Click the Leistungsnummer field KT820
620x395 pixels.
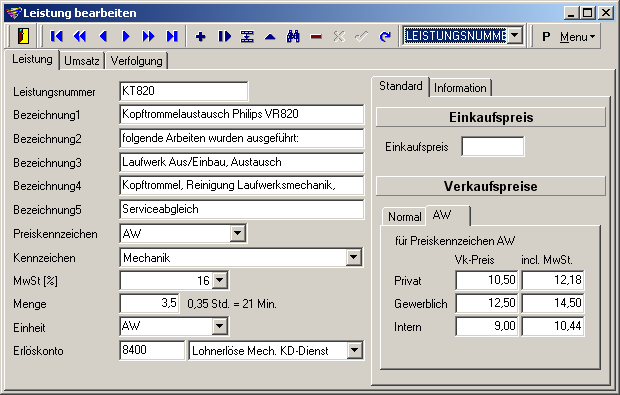coord(183,91)
